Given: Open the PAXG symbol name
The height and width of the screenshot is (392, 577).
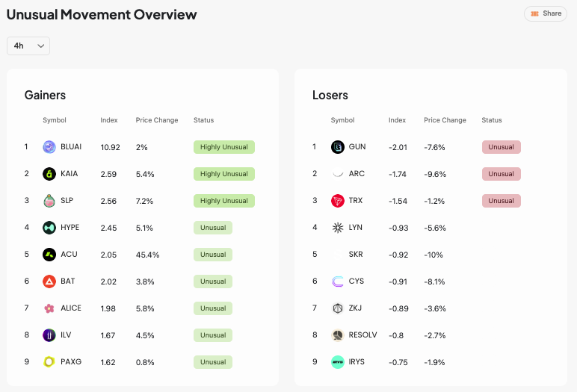Looking at the screenshot, I should point(71,362).
